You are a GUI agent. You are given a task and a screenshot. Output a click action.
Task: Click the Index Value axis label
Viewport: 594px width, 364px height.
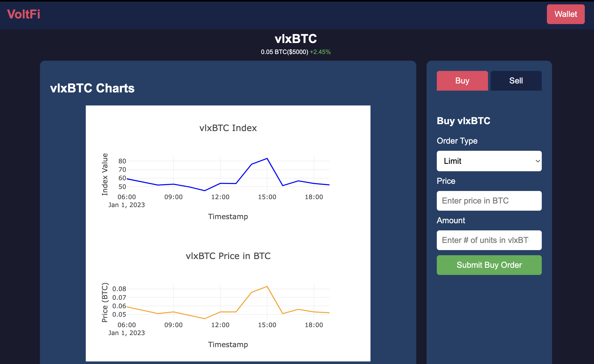pos(105,174)
